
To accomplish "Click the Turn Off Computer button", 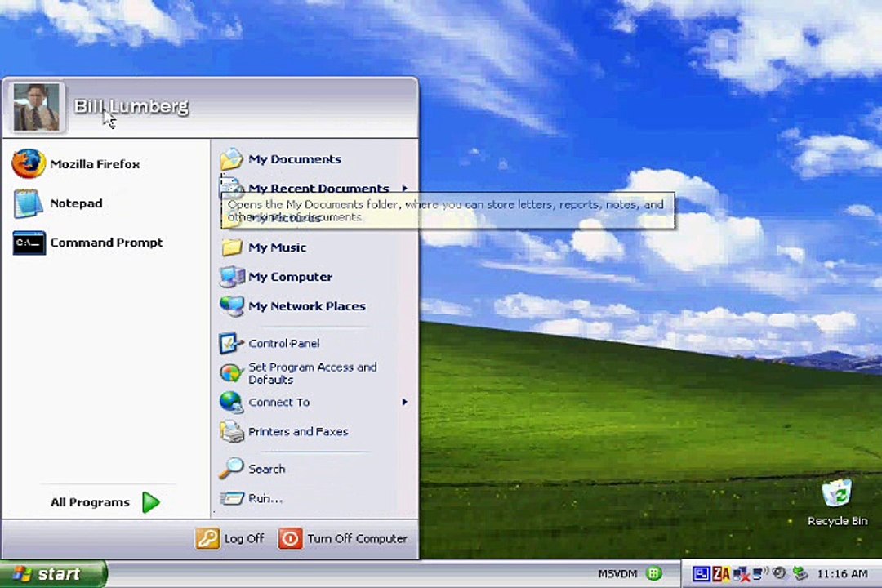I will click(x=342, y=538).
